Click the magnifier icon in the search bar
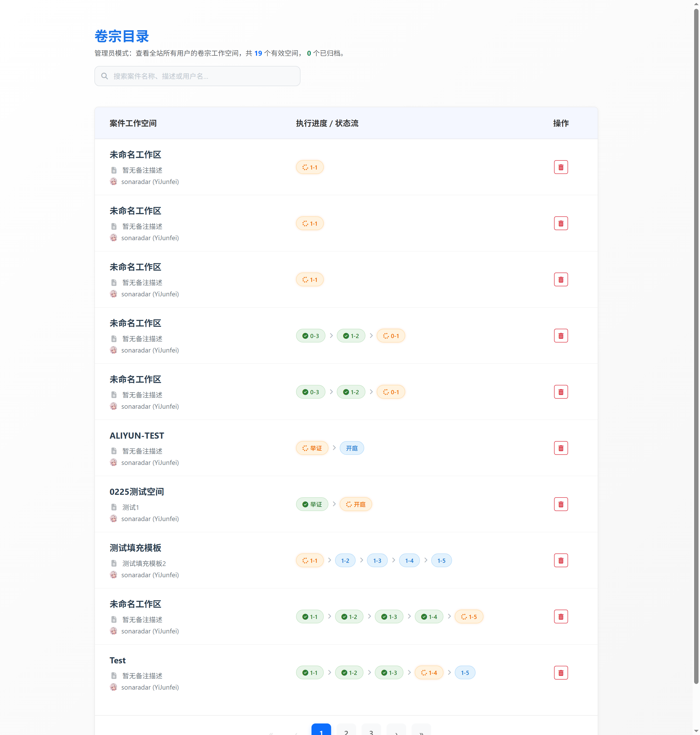 [x=104, y=76]
